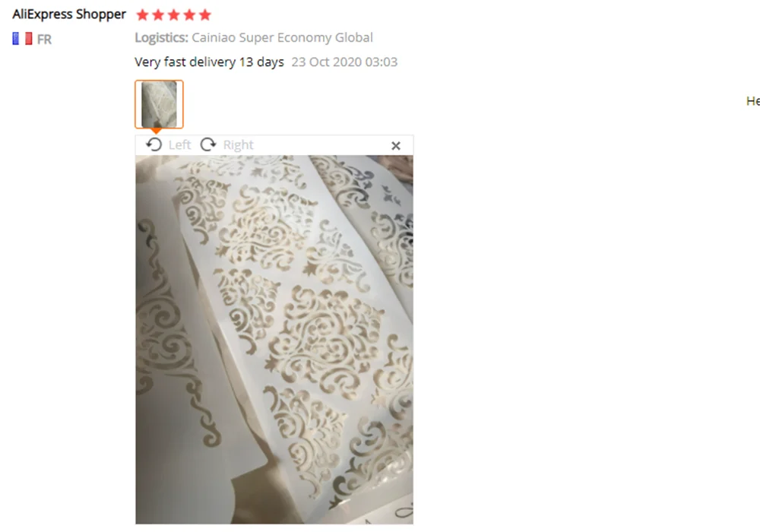760x532 pixels.
Task: Click the "Very fast delivery 13 days" review text
Action: 209,62
